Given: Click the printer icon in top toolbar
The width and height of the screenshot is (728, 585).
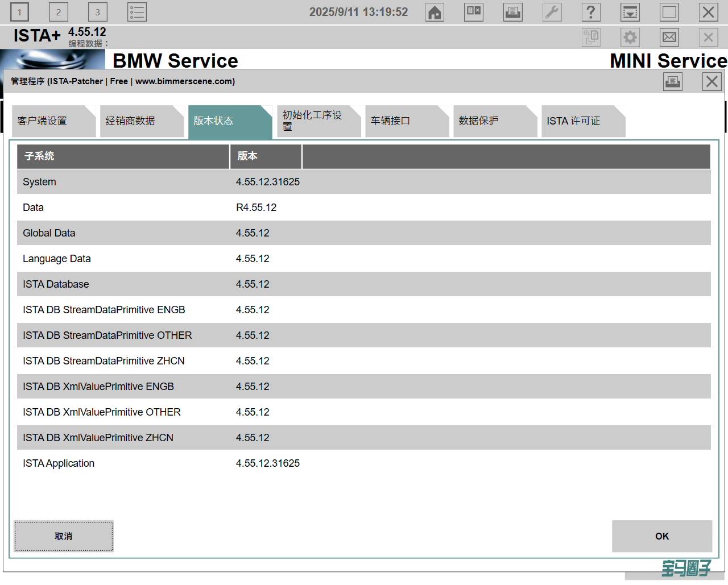Looking at the screenshot, I should 513,13.
